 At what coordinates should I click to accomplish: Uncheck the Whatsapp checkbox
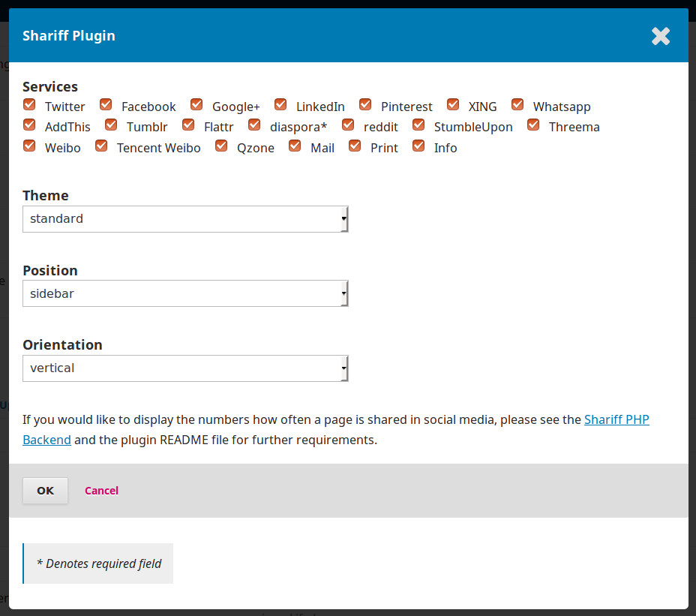point(517,105)
